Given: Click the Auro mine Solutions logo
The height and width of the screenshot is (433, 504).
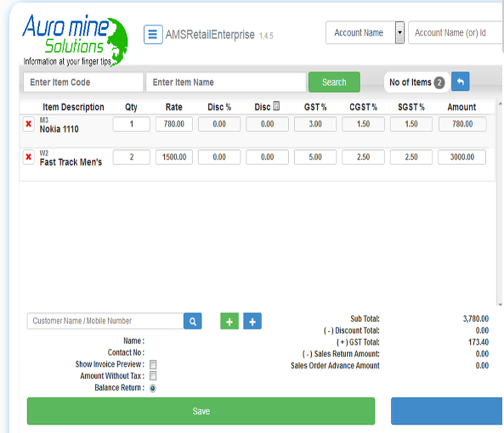Looking at the screenshot, I should pos(75,40).
